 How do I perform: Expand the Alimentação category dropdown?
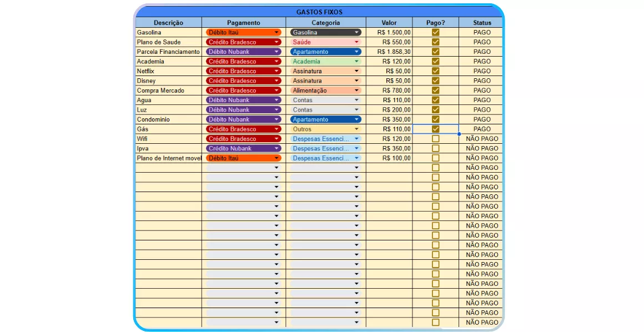[356, 90]
